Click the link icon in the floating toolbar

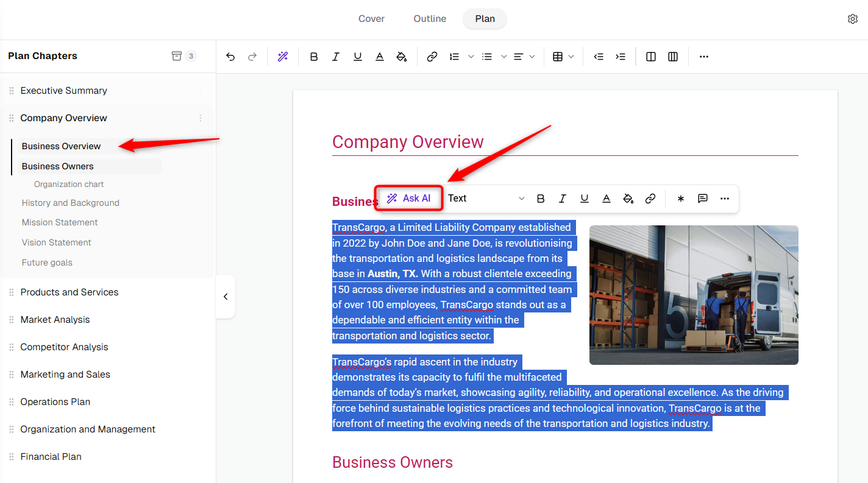coord(650,199)
